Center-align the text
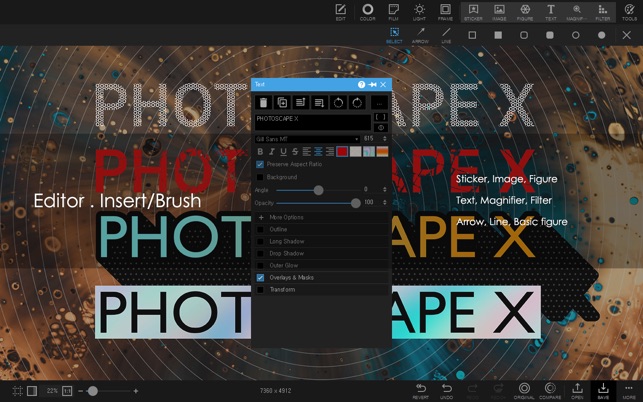Screen dimensions: 643x402 pyautogui.click(x=318, y=152)
